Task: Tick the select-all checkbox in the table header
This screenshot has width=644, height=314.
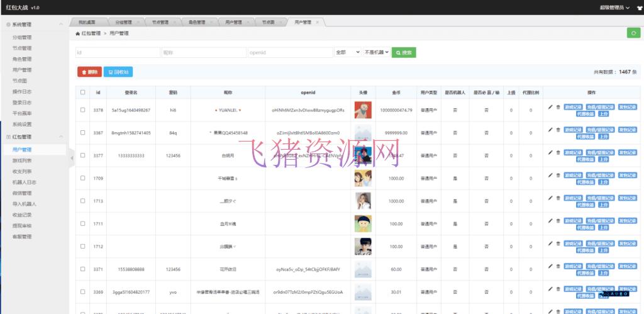Action: coord(83,93)
